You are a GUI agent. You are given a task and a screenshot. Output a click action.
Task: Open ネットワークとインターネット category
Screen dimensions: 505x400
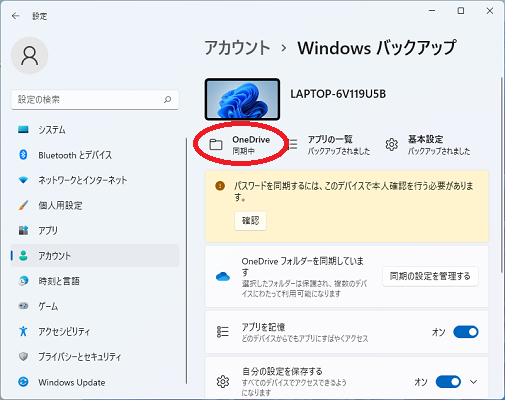pyautogui.click(x=95, y=180)
